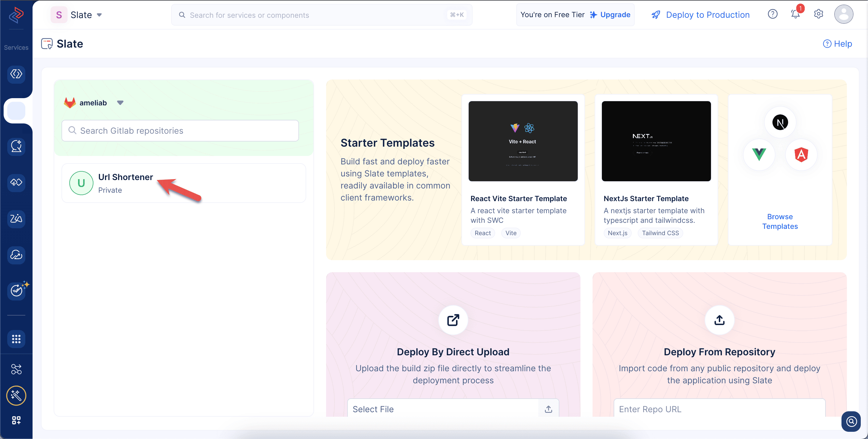Click Starter Templates heading
Viewport: 868px width, 439px height.
tap(388, 143)
